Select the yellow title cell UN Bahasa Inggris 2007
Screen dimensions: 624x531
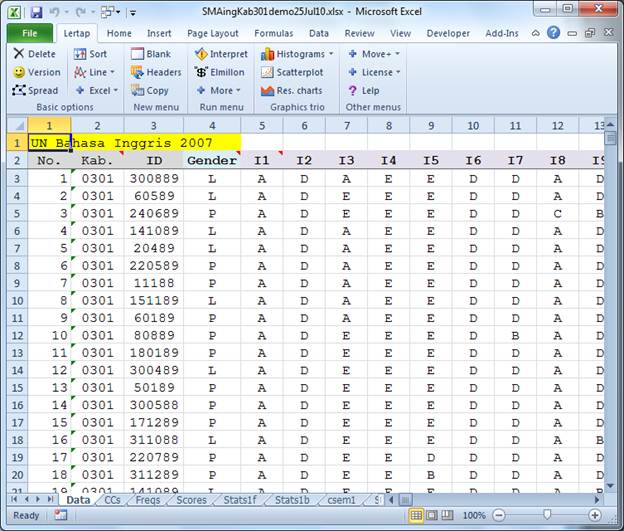[x=120, y=143]
